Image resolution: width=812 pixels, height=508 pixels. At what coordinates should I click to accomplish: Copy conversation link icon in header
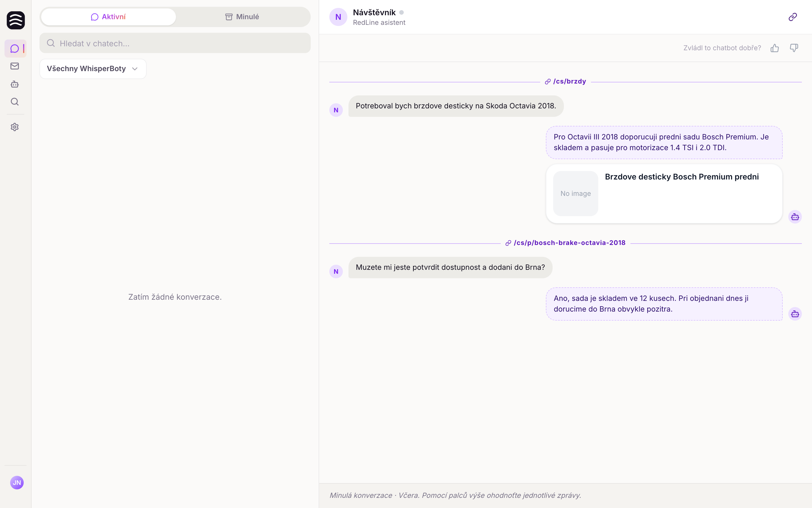tap(793, 17)
